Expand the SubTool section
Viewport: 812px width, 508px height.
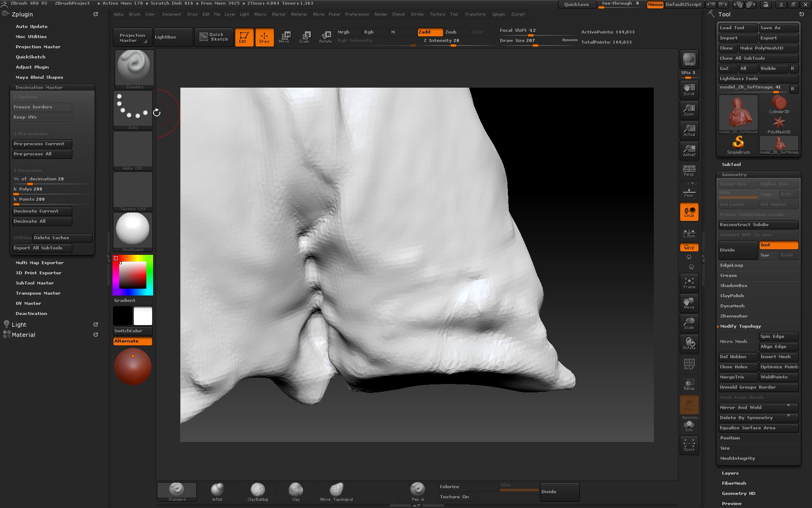click(731, 164)
